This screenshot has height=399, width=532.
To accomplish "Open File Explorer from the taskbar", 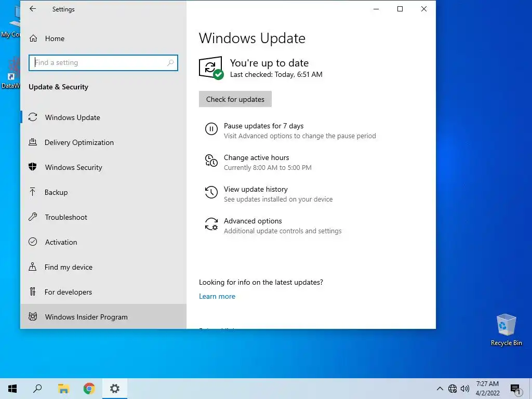I will click(63, 389).
